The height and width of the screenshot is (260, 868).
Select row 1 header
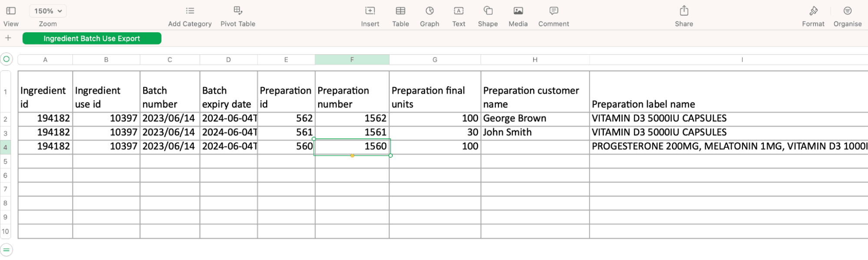coord(6,92)
